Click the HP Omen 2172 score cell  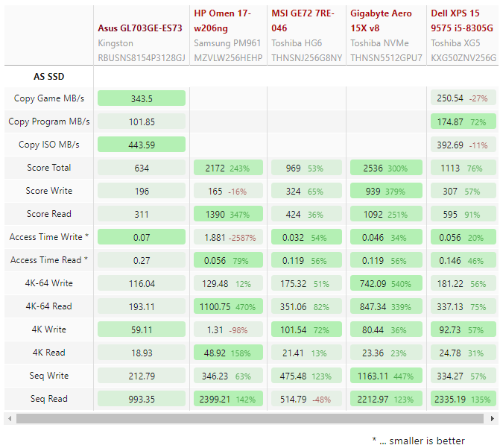228,168
